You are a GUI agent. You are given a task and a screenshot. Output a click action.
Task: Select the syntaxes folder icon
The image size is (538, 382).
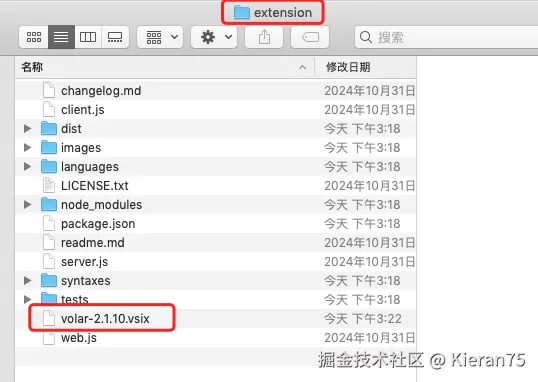click(x=49, y=280)
